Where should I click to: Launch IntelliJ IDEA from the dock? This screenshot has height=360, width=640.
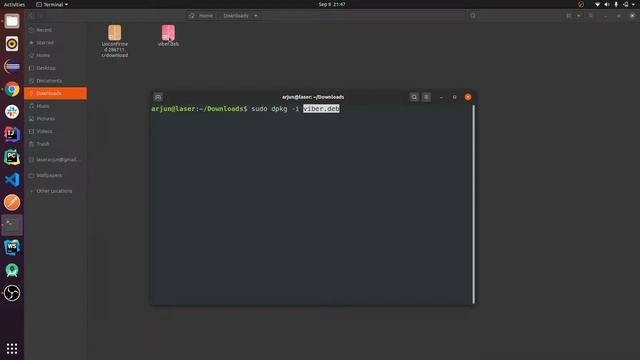(12, 134)
